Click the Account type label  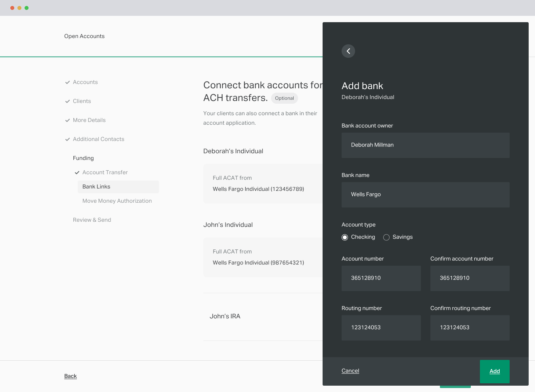359,225
